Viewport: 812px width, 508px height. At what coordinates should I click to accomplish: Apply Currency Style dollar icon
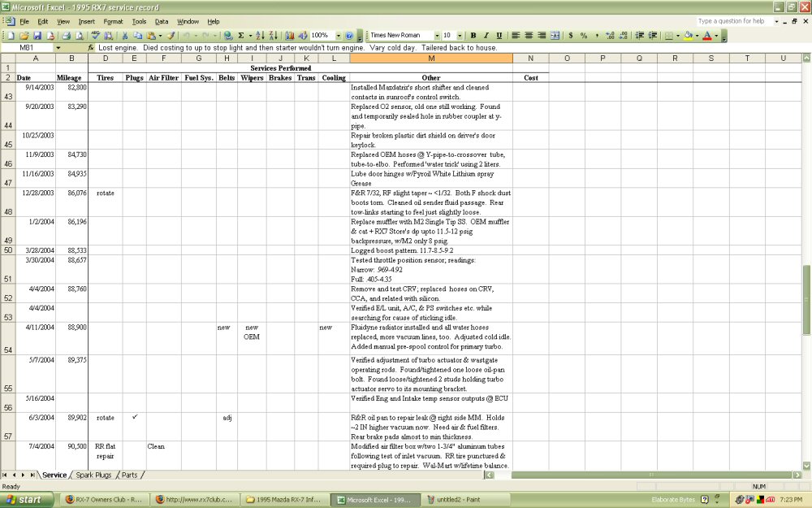pos(570,35)
